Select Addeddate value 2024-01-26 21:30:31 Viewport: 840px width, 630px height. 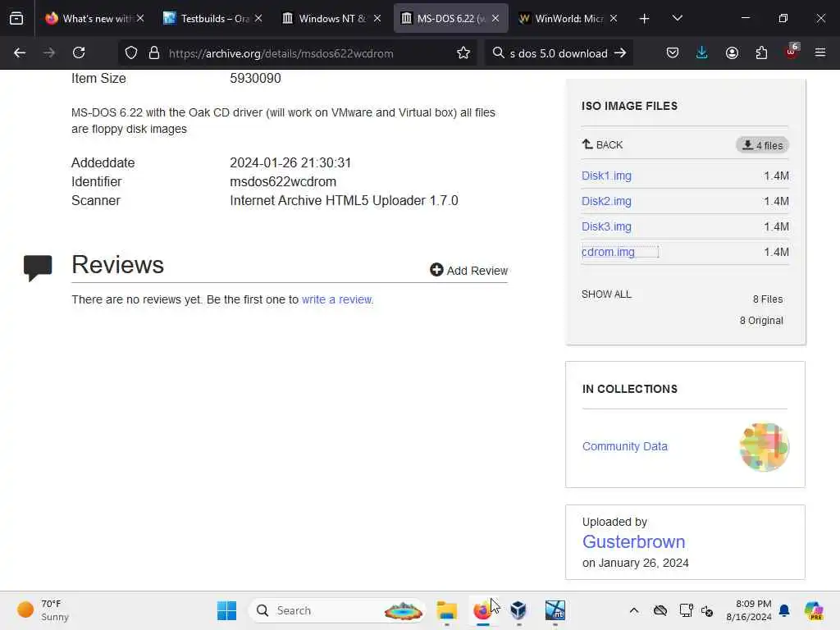(x=290, y=163)
